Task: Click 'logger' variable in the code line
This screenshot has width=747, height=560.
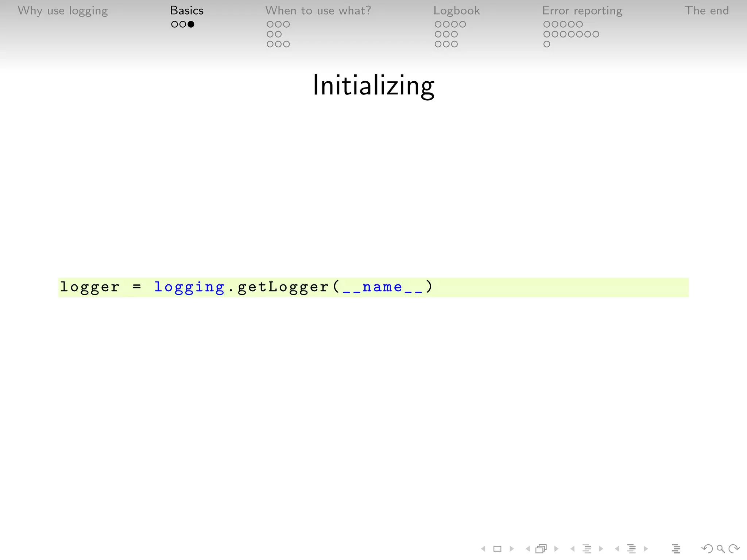Action: point(90,288)
